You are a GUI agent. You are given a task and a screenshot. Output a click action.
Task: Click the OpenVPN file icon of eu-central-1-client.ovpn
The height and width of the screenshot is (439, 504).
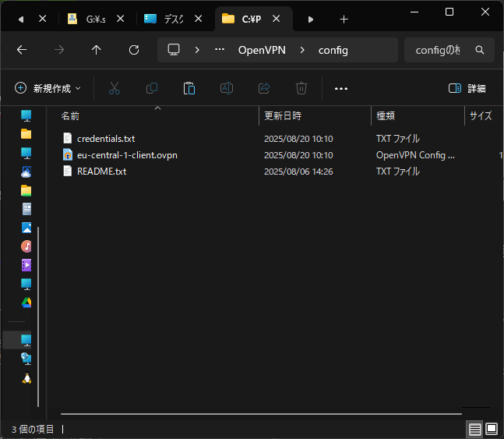point(68,155)
